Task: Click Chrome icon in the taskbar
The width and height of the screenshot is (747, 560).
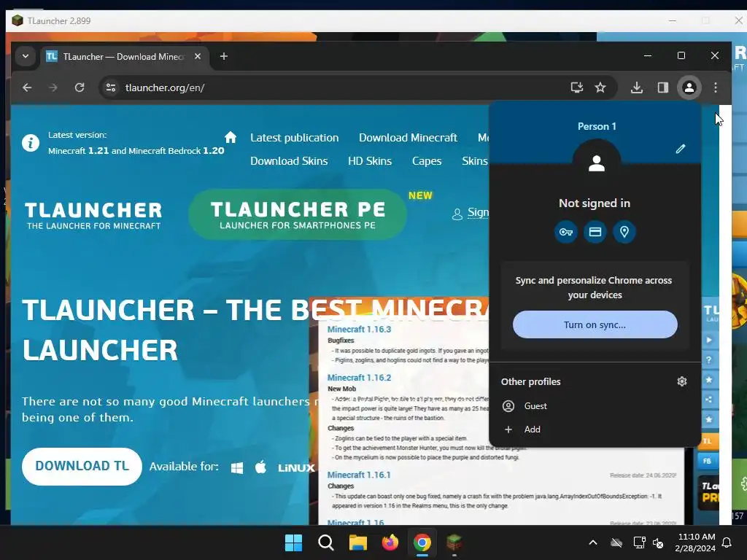Action: pos(422,542)
